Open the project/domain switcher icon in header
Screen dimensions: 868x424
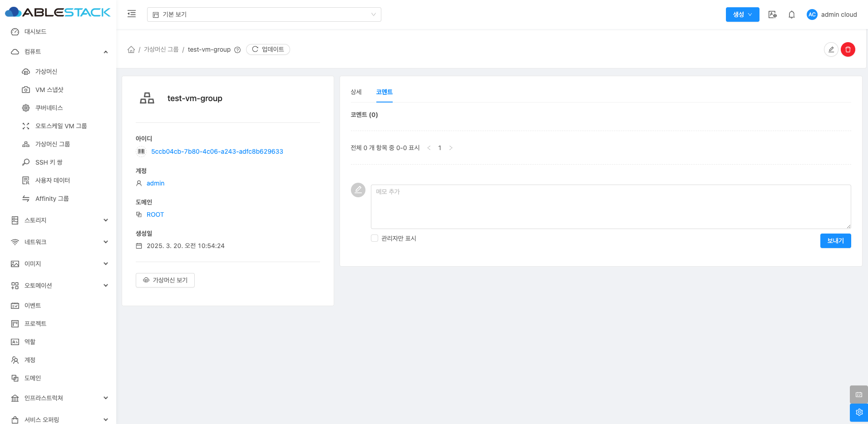coord(772,15)
